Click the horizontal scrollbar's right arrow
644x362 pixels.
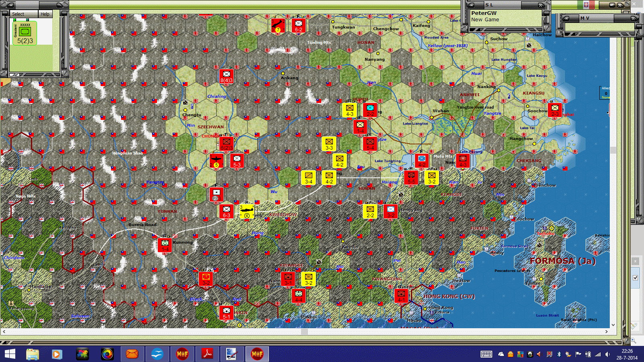coord(607,332)
